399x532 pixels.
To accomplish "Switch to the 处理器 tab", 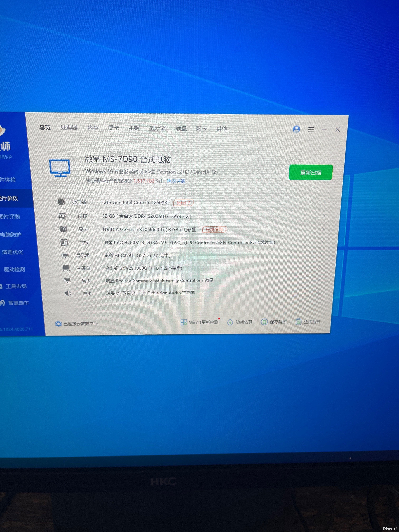I will click(69, 127).
